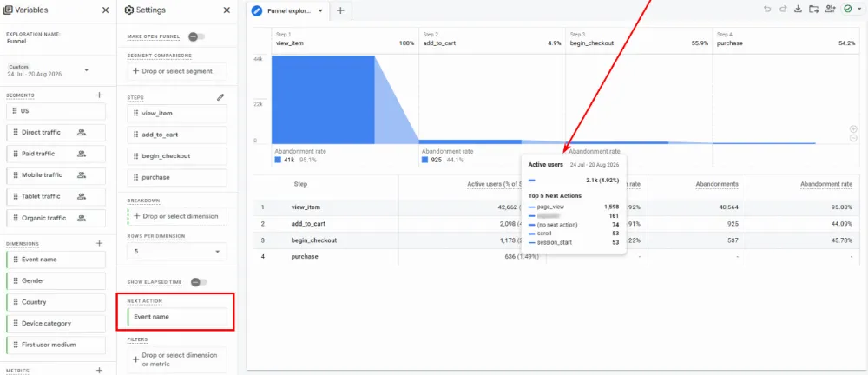
Task: Click (no next action) in tooltip
Action: point(557,224)
